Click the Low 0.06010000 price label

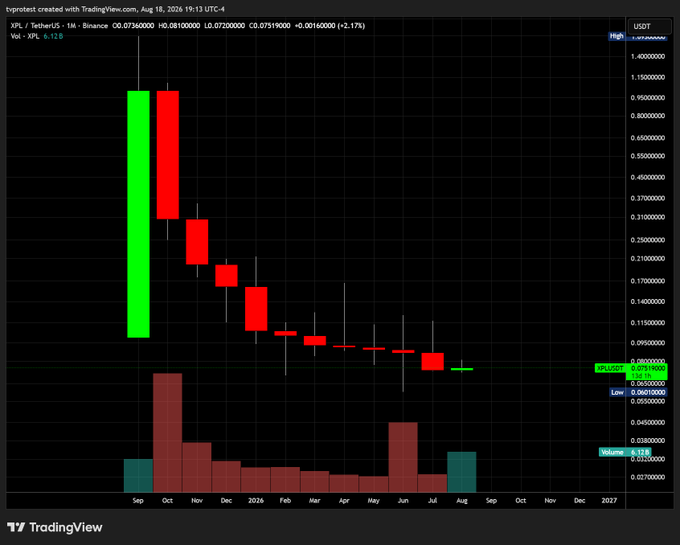coord(638,392)
